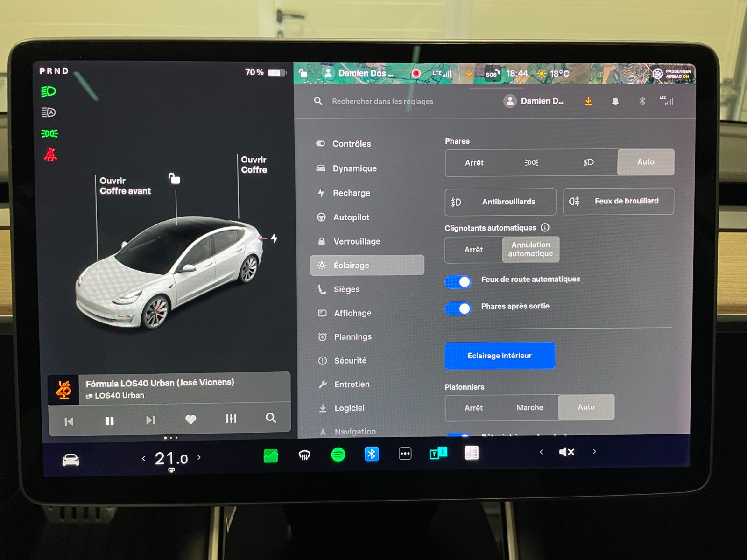Open audio equalizer settings icon
This screenshot has width=747, height=560.
pos(231,419)
